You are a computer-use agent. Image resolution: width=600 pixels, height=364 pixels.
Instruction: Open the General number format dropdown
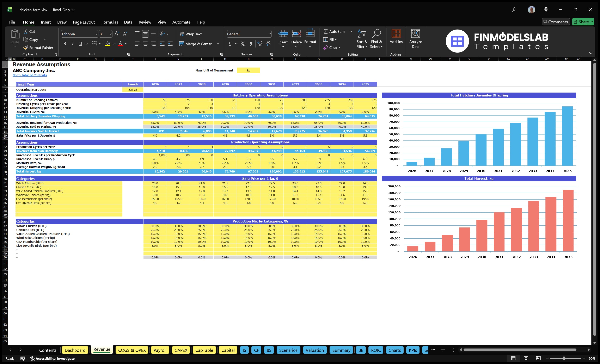click(x=270, y=34)
